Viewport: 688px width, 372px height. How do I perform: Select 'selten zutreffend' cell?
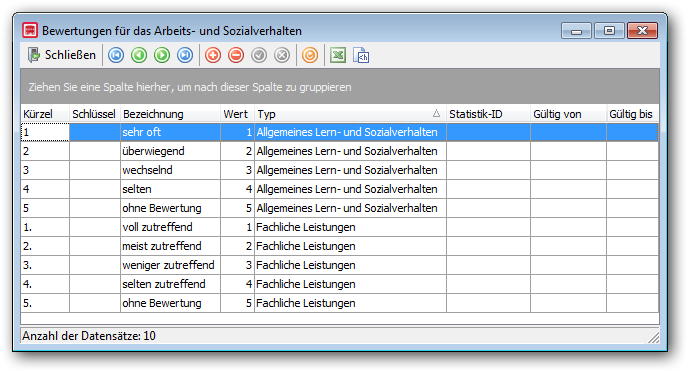(170, 284)
